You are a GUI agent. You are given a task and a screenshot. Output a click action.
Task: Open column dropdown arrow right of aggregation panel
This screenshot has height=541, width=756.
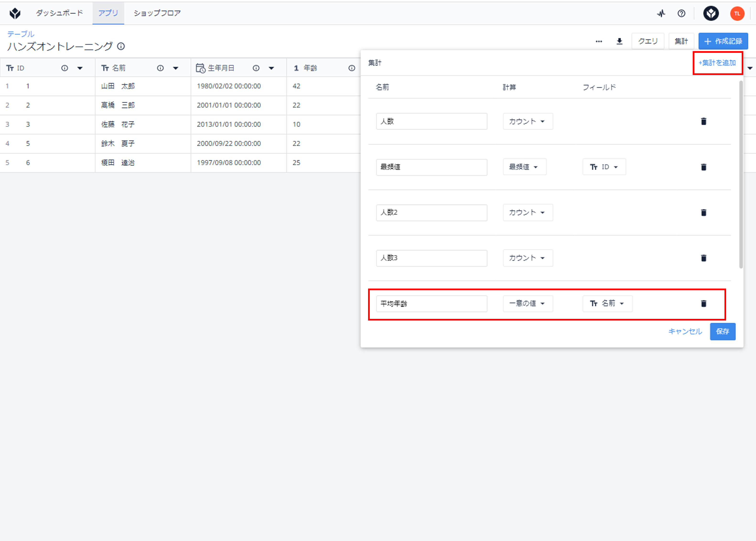[x=750, y=68]
